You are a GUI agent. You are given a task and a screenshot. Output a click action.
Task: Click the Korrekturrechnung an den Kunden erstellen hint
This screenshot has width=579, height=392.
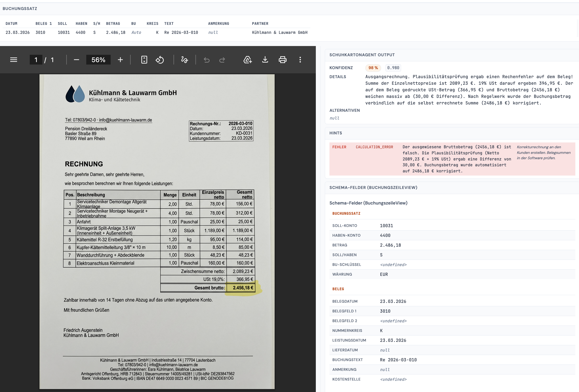(x=543, y=152)
